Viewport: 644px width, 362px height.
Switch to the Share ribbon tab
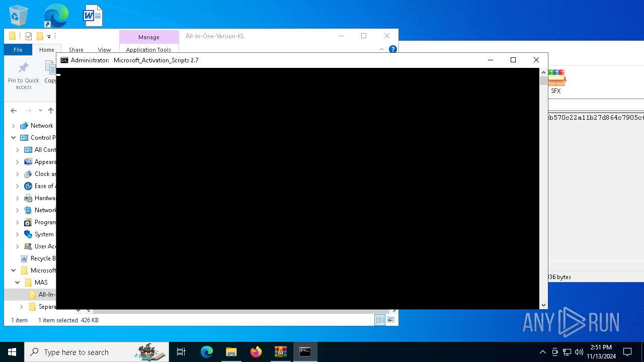[x=76, y=50]
